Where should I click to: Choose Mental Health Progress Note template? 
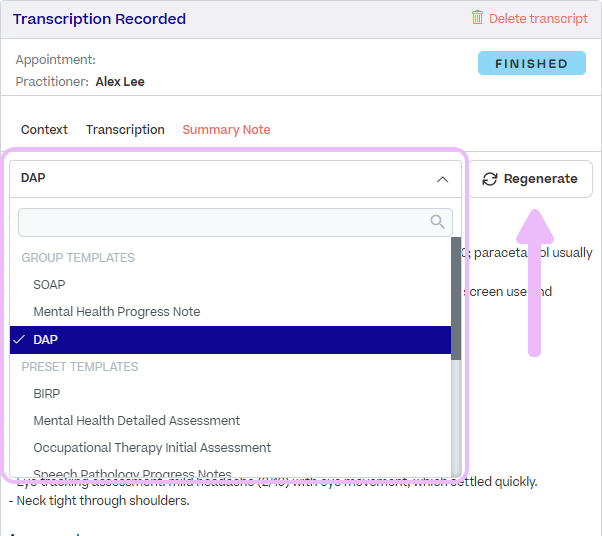click(x=117, y=311)
